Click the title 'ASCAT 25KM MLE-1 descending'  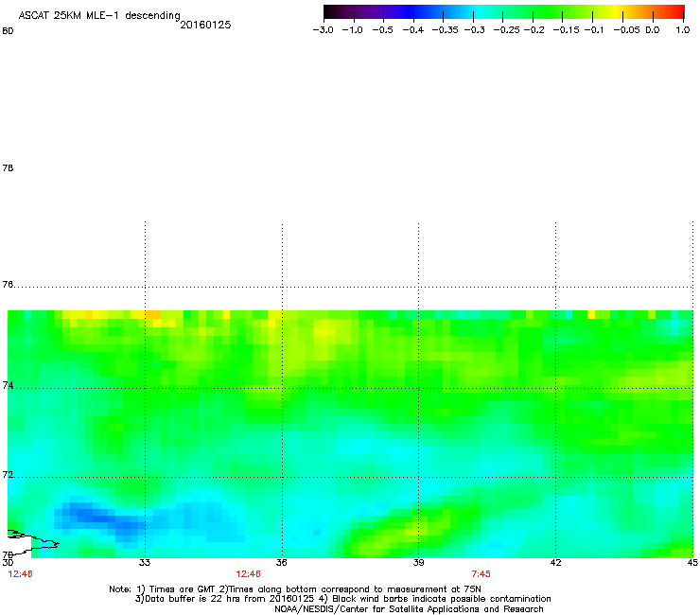pyautogui.click(x=99, y=16)
